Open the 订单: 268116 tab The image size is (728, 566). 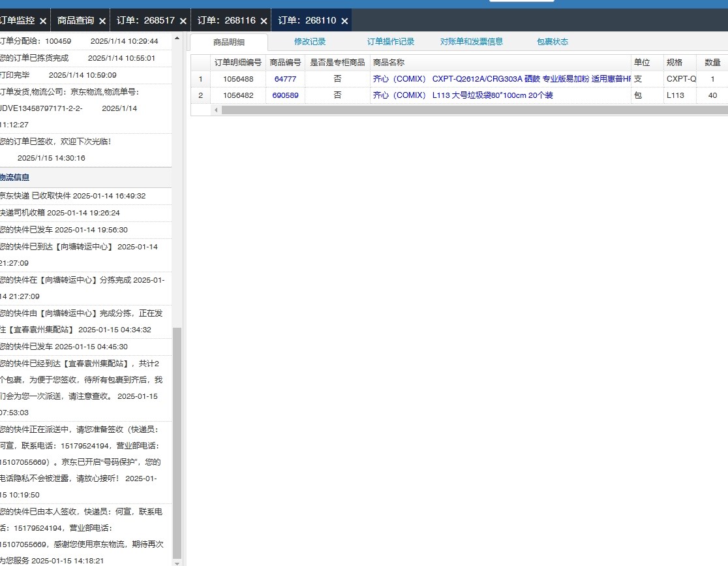(x=226, y=20)
